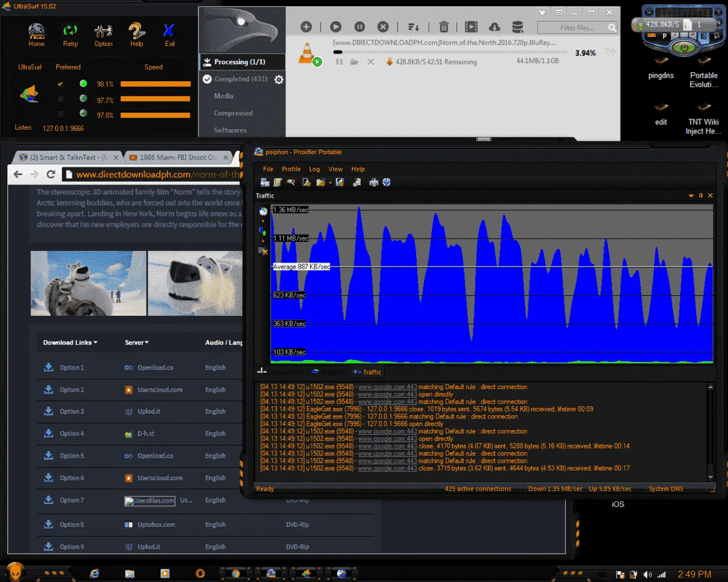Open the File menu in Proxifier
The height and width of the screenshot is (582, 728).
(268, 169)
